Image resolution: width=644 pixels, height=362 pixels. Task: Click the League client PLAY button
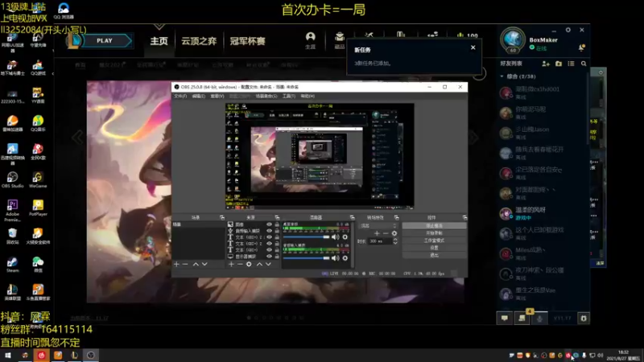[105, 41]
